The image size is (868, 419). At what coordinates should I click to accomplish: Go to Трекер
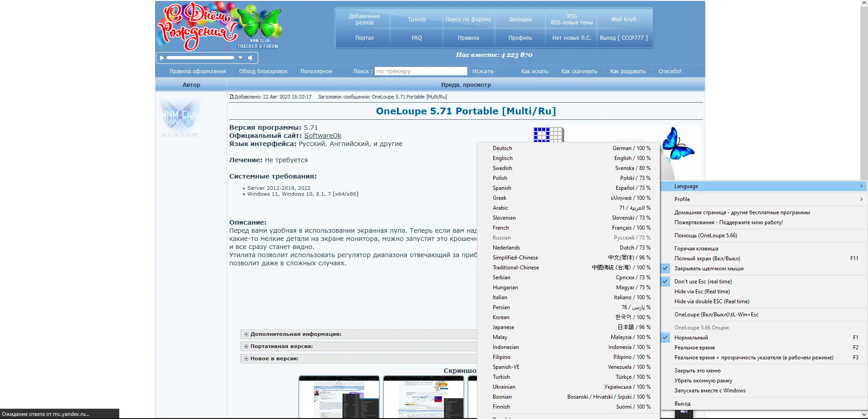[417, 19]
